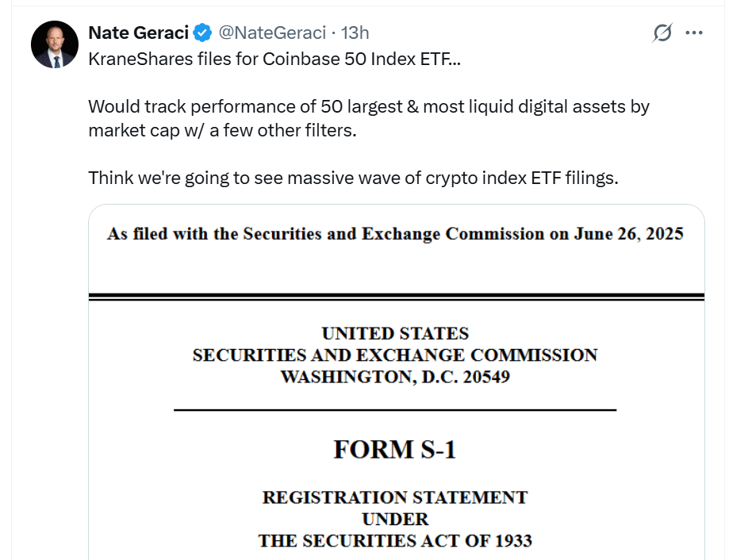Click 'REGISTRATION STATEMENT' text in the image
Image resolution: width=729 pixels, height=560 pixels.
click(x=394, y=498)
